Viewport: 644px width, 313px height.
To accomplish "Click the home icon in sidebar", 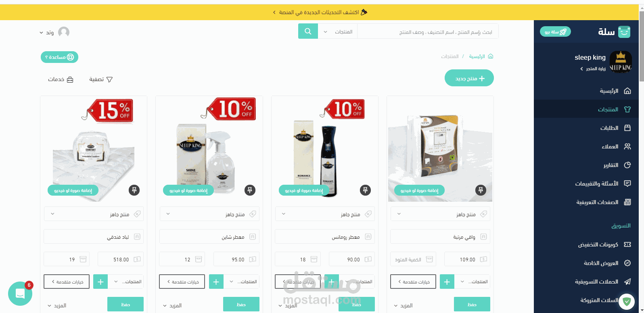I will [627, 91].
